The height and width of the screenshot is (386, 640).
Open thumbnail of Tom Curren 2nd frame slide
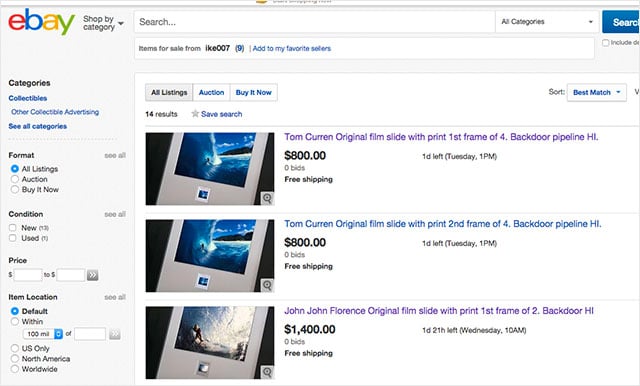(210, 255)
